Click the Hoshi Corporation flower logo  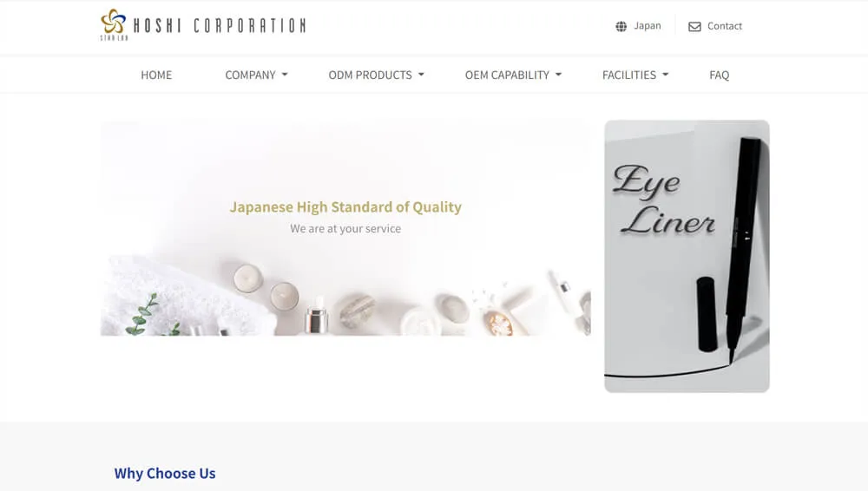point(114,23)
